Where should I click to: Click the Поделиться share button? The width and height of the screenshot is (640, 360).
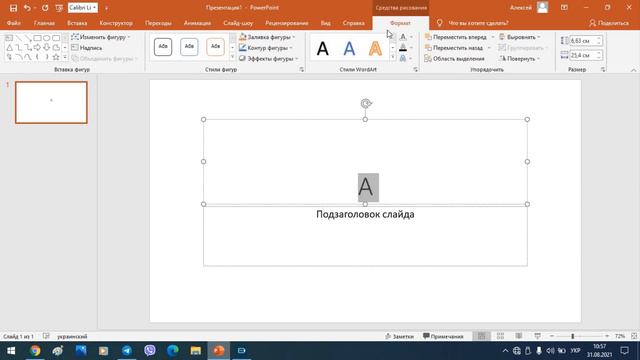point(609,23)
